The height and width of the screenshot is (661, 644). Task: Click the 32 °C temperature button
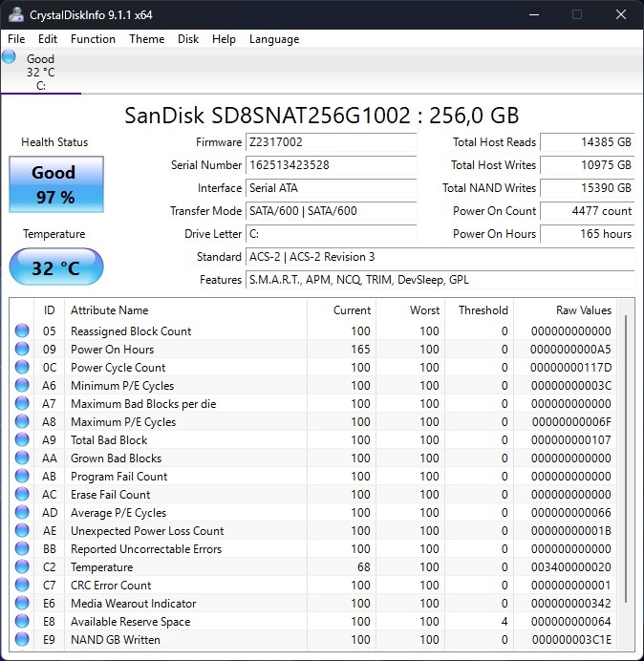pyautogui.click(x=55, y=267)
